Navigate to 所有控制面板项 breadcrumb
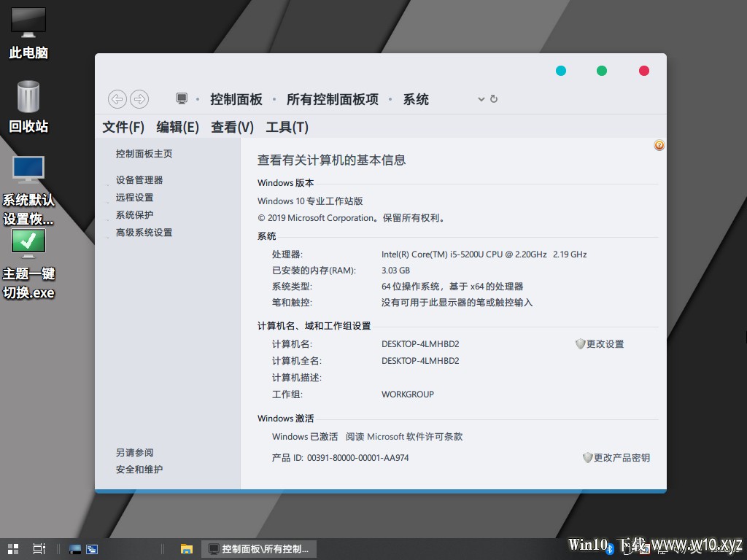Screen dimensions: 747x560 pyautogui.click(x=333, y=99)
